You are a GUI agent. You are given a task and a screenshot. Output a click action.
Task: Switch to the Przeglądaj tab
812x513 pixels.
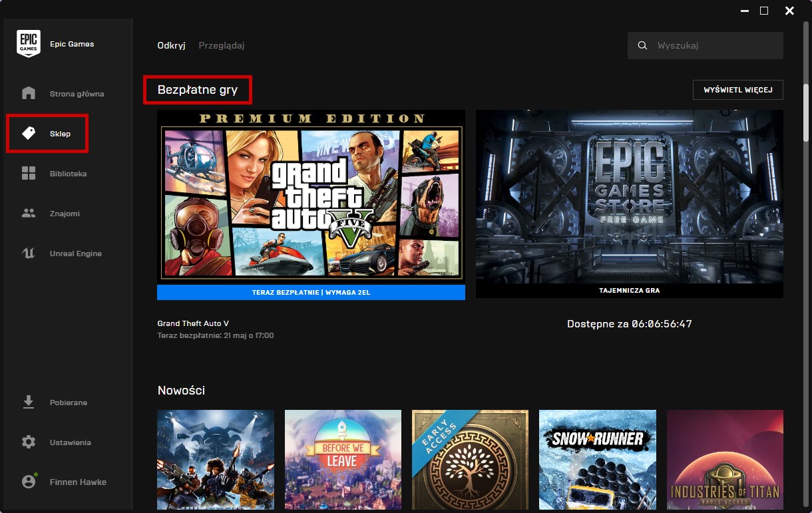point(222,46)
